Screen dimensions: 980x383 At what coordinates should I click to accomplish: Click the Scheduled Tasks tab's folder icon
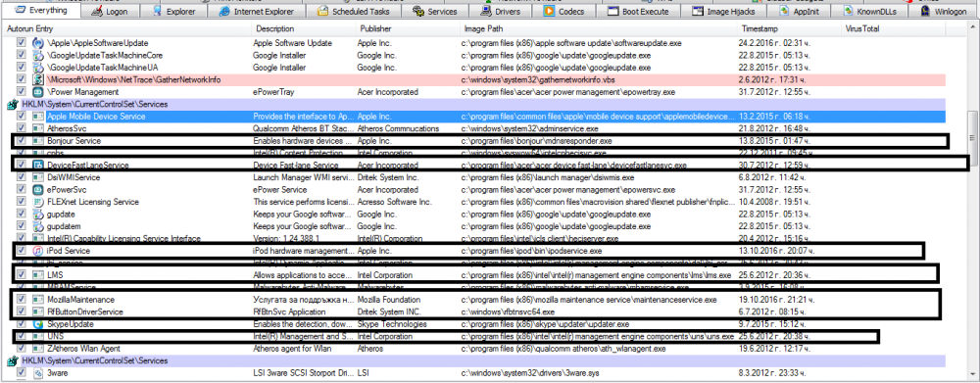click(322, 11)
